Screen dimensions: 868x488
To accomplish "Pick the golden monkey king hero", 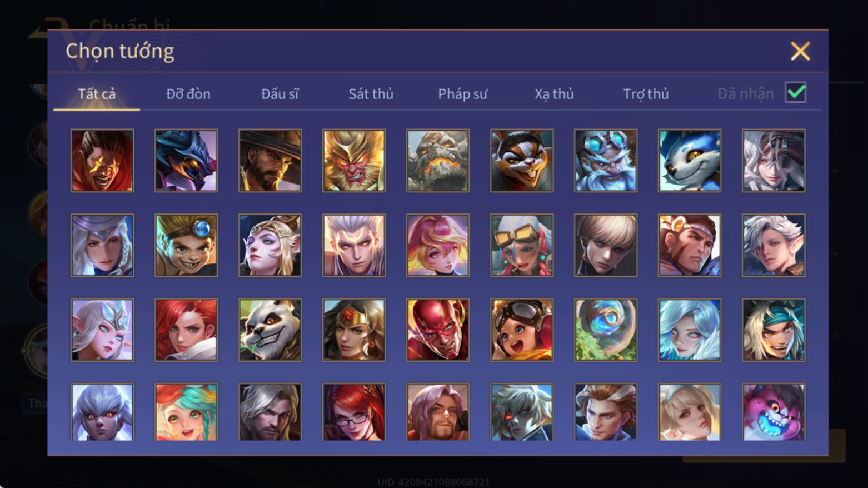I will pyautogui.click(x=354, y=161).
